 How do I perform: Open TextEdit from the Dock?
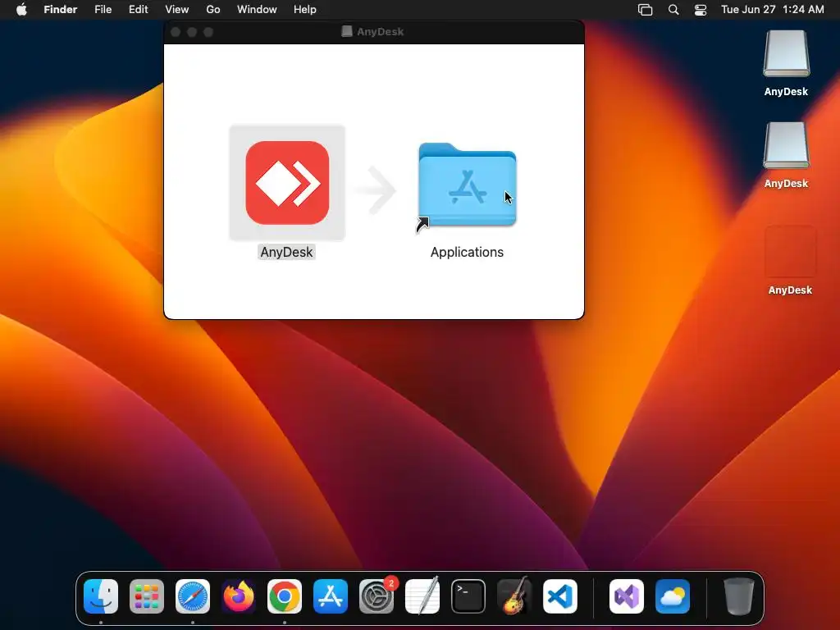click(422, 596)
